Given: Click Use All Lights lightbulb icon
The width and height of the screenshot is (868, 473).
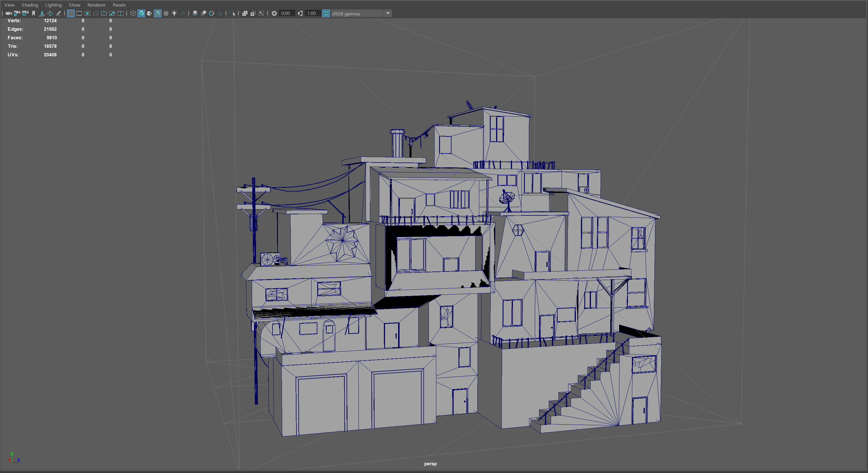Looking at the screenshot, I should (x=174, y=13).
